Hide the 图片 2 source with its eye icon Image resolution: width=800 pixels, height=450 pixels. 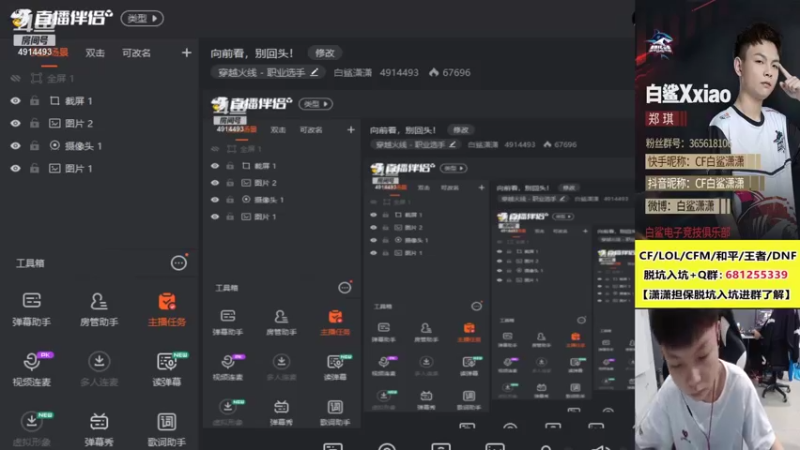16,123
